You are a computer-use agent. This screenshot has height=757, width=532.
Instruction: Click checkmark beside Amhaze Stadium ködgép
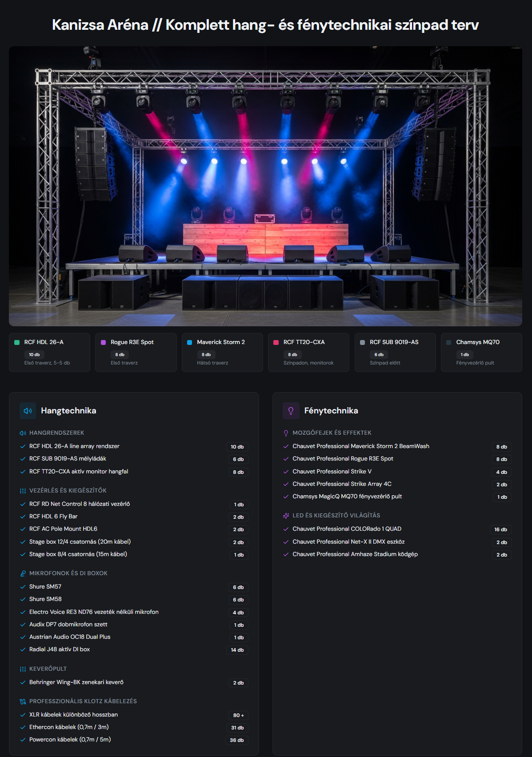coord(286,554)
